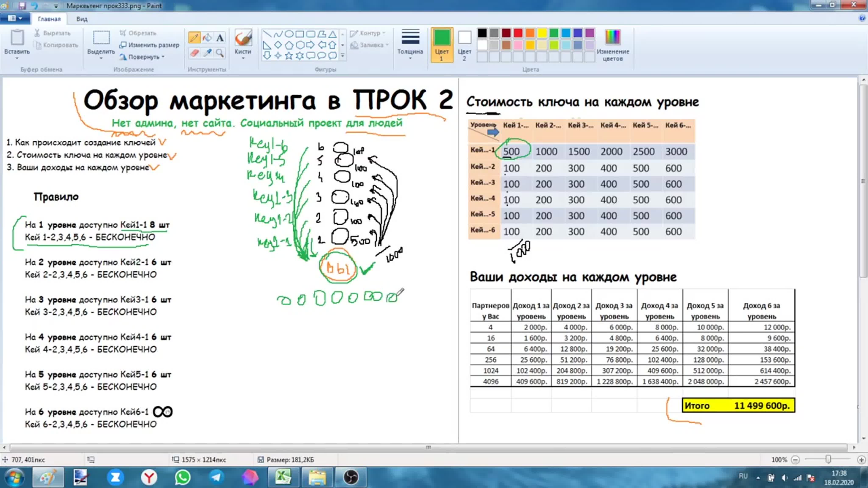Select the Fill bucket tool
This screenshot has height=488, width=868.
[207, 37]
